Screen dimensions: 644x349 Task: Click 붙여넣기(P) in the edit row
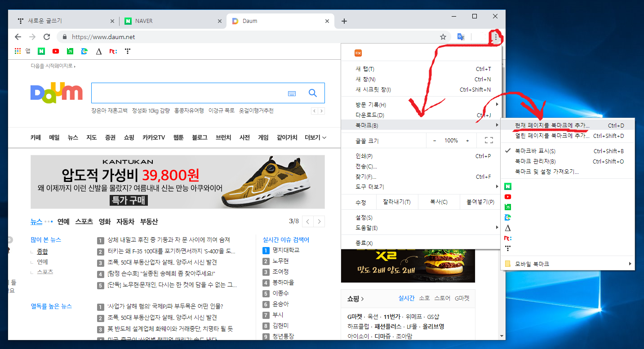480,202
